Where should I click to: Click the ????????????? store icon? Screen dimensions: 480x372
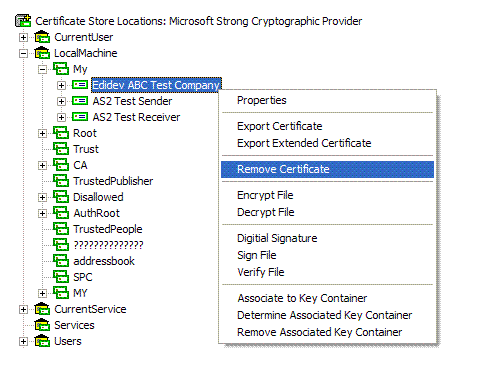[x=61, y=245]
